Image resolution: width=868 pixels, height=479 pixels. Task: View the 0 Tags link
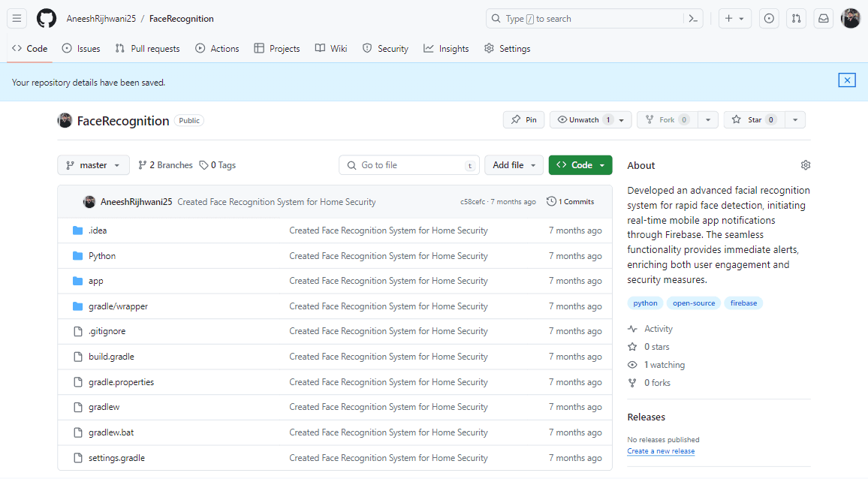coord(218,165)
